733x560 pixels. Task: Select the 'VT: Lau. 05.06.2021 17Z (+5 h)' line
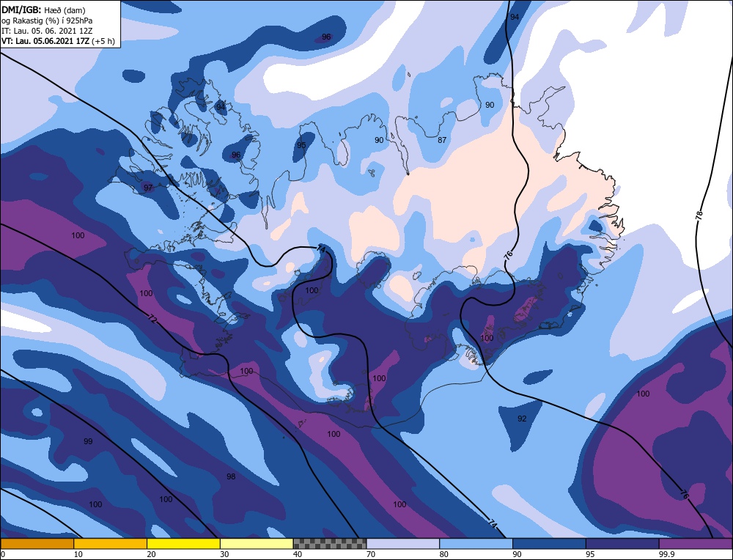point(58,40)
